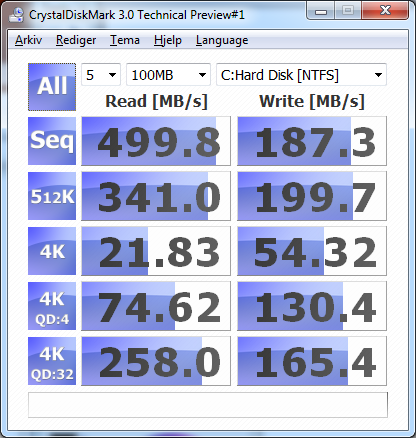Run the 4K QD:4 test
Screen dimensions: 416x438
click(52, 306)
